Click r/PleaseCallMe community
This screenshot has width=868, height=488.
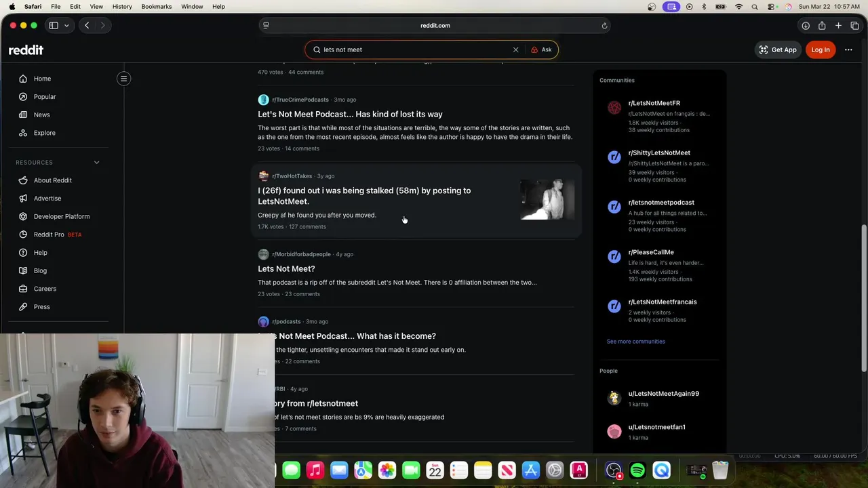tap(651, 252)
